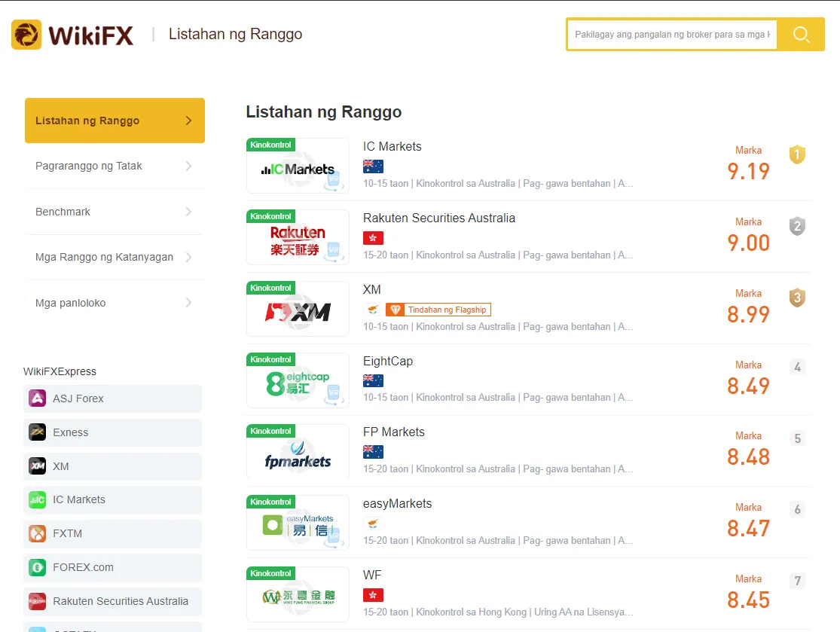The image size is (840, 632).
Task: Click the Hong Kong flag under WF
Action: coord(373,595)
